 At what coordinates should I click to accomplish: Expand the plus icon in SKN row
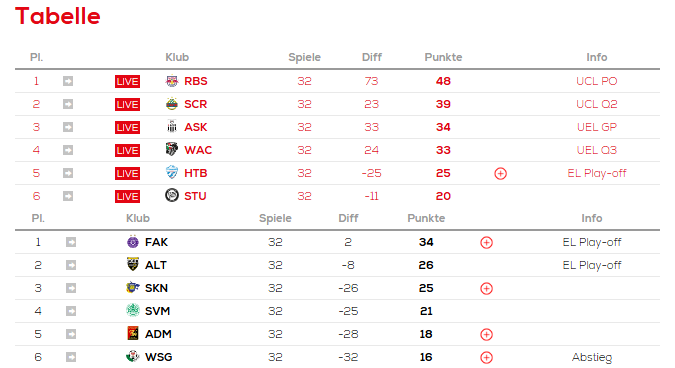[486, 288]
